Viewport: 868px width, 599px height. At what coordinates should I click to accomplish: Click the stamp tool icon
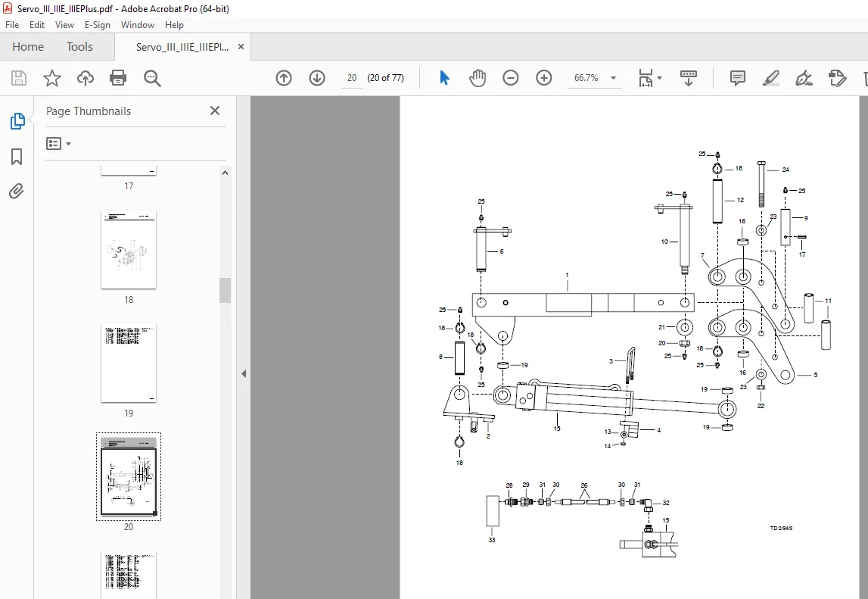pyautogui.click(x=837, y=78)
